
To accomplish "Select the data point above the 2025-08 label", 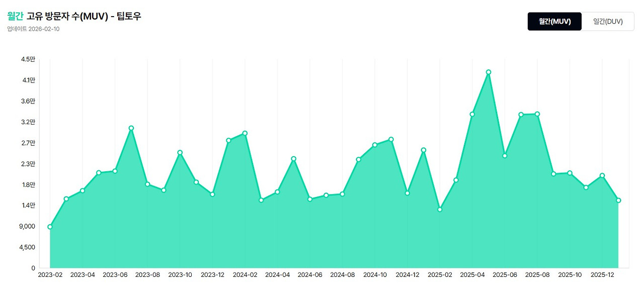I will click(537, 114).
